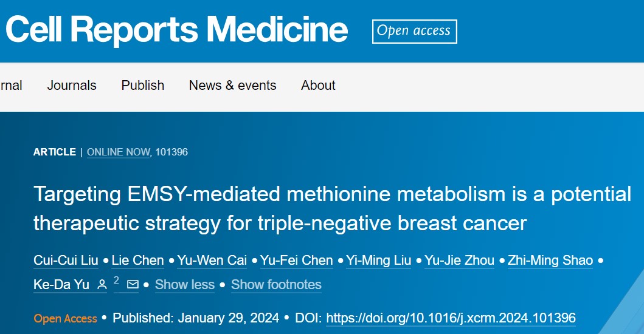644x334 pixels.
Task: Open author Yi-Ming Liu's details
Action: tap(379, 260)
